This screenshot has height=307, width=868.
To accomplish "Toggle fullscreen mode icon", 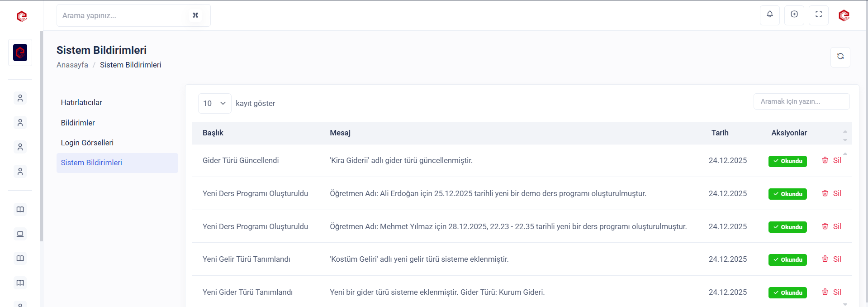I will 818,15.
